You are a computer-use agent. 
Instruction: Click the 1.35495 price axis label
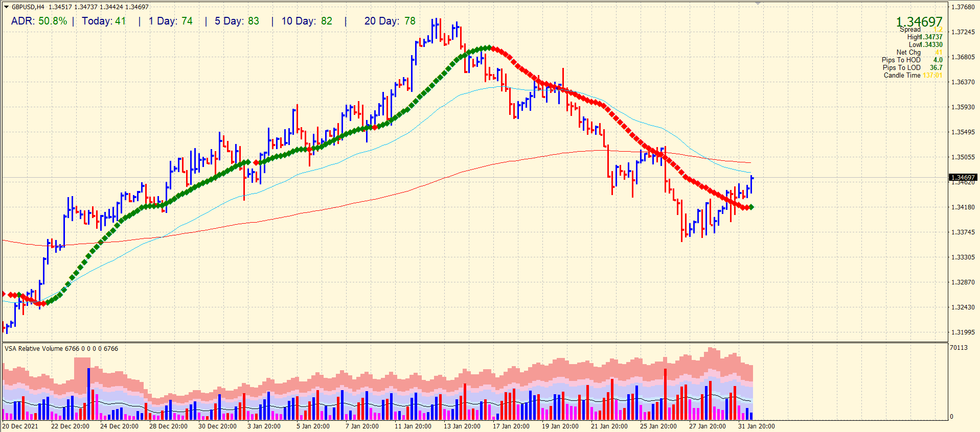coord(963,132)
